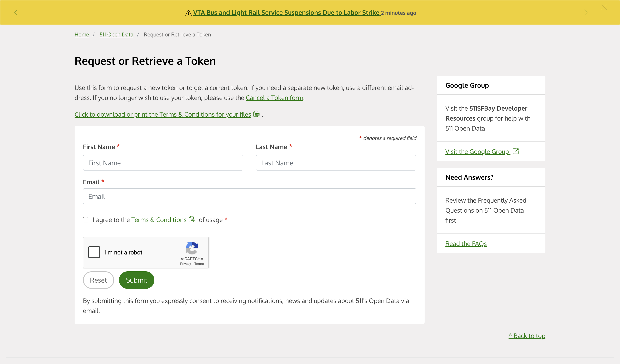
Task: Click '2 minutes ago' timestamp in banner
Action: (399, 13)
